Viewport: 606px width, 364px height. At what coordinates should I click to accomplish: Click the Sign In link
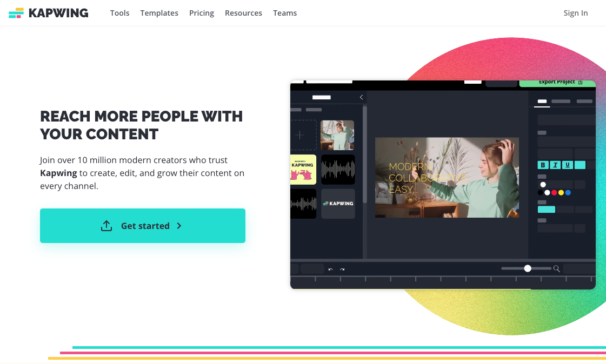(576, 13)
